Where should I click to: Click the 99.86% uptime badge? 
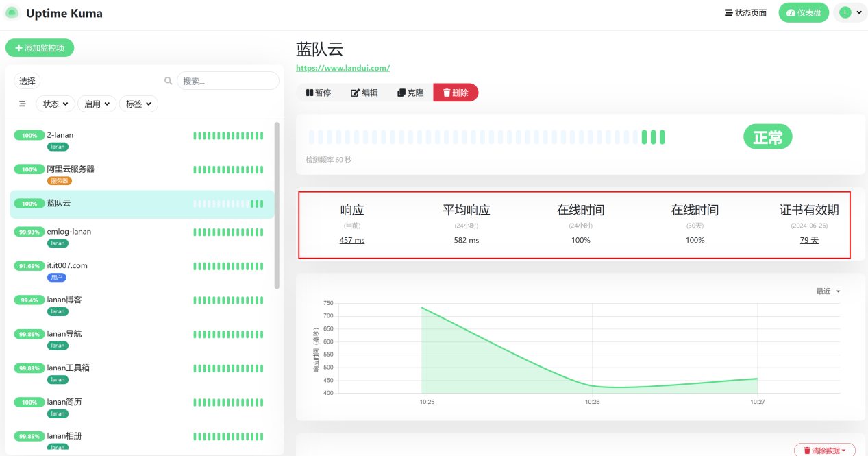pyautogui.click(x=29, y=334)
